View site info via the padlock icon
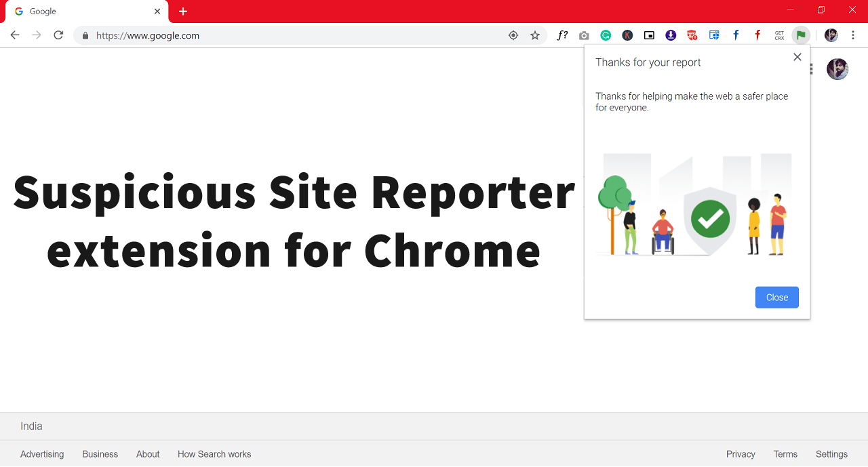 coord(85,35)
